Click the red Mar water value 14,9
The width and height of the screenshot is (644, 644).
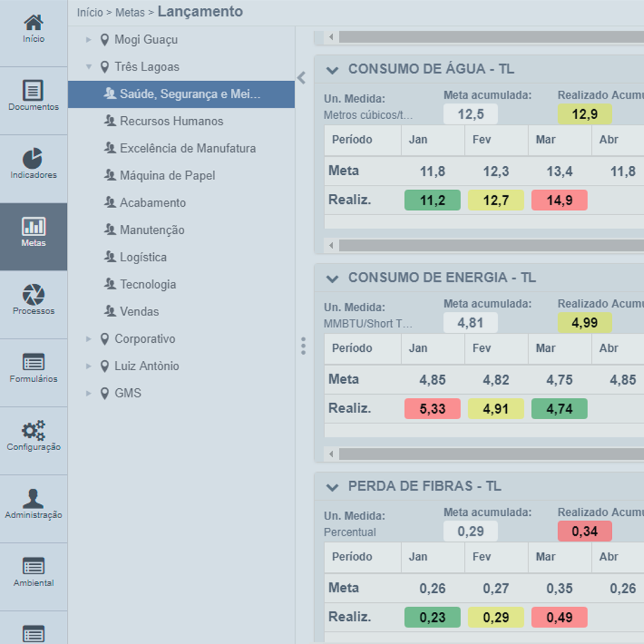point(559,200)
